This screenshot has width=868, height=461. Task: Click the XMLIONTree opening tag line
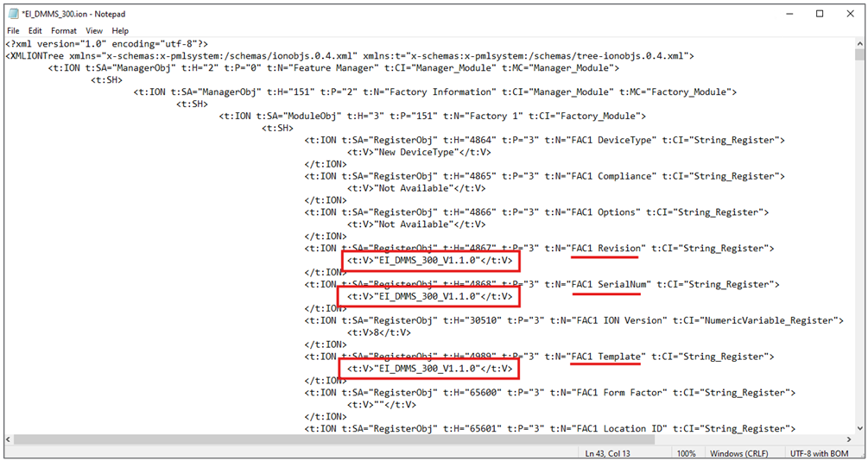pyautogui.click(x=350, y=56)
